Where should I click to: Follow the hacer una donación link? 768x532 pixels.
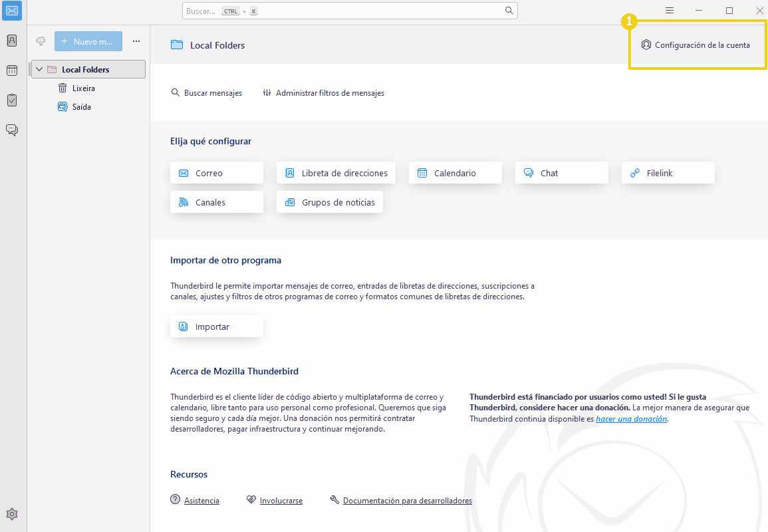click(x=631, y=419)
